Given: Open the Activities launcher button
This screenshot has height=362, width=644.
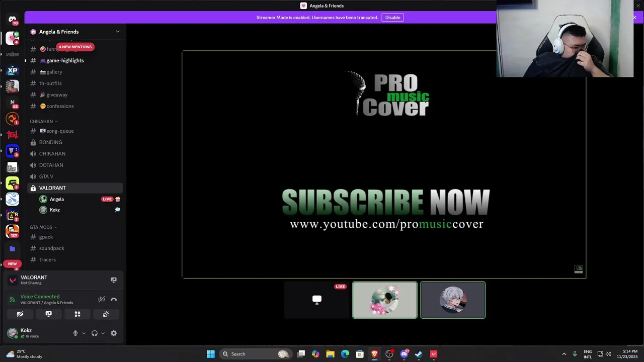Looking at the screenshot, I should (x=77, y=314).
